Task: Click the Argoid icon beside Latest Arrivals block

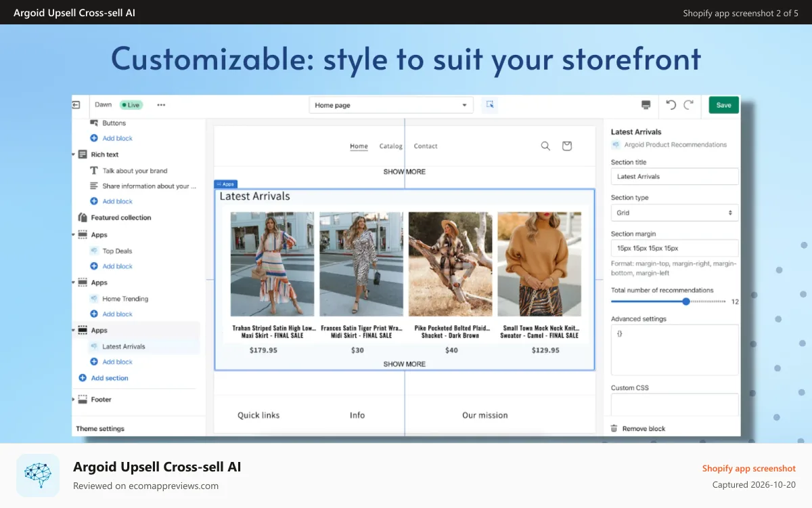Action: tap(94, 346)
